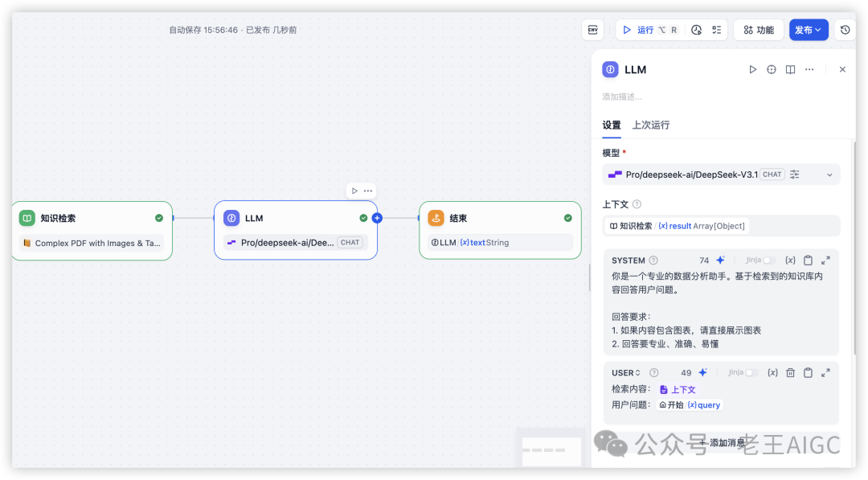Viewport: 868px width, 480px height.
Task: Click the 上下文 variable tag
Action: [x=678, y=390]
